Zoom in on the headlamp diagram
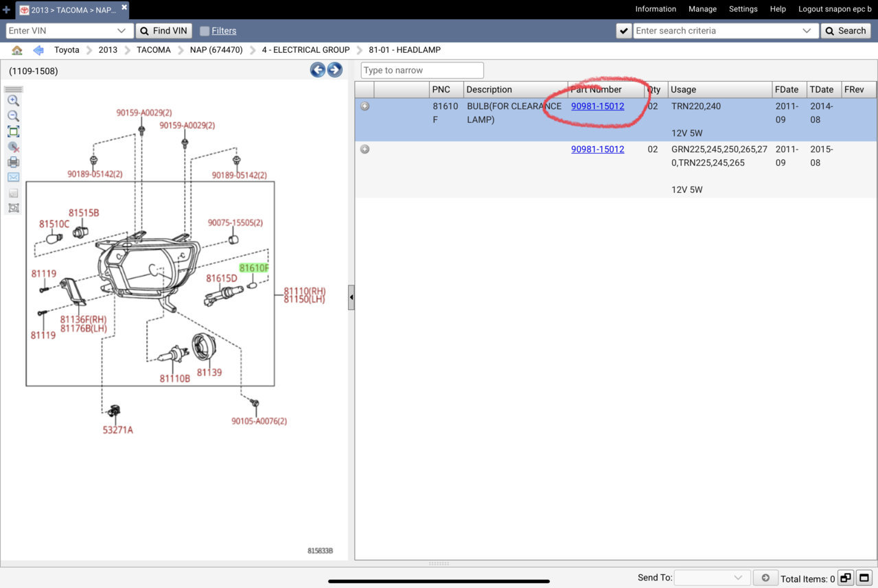 (x=13, y=100)
